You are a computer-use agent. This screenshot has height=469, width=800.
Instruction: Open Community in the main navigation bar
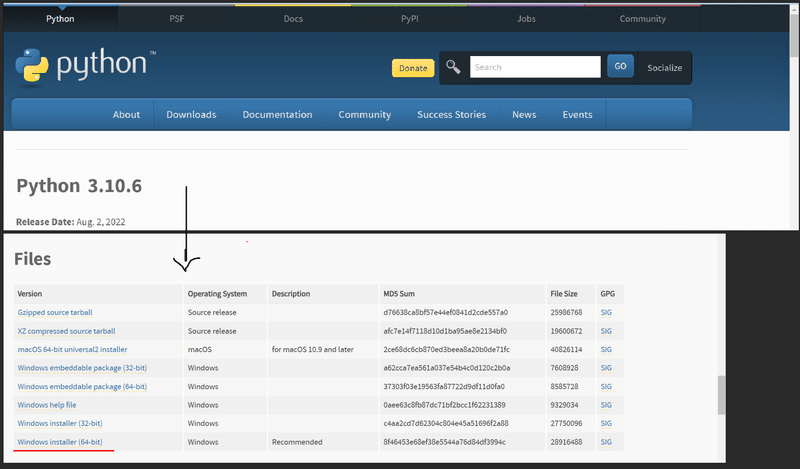tap(365, 115)
